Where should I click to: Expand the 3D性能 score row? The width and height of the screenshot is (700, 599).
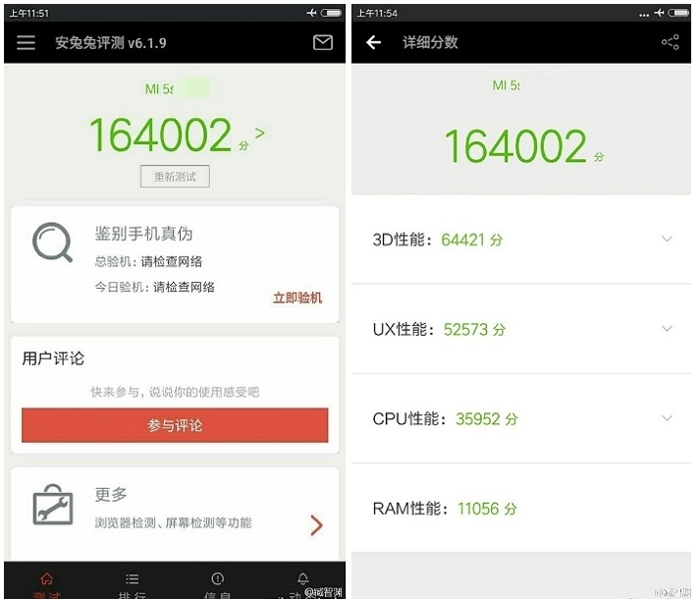coord(521,240)
